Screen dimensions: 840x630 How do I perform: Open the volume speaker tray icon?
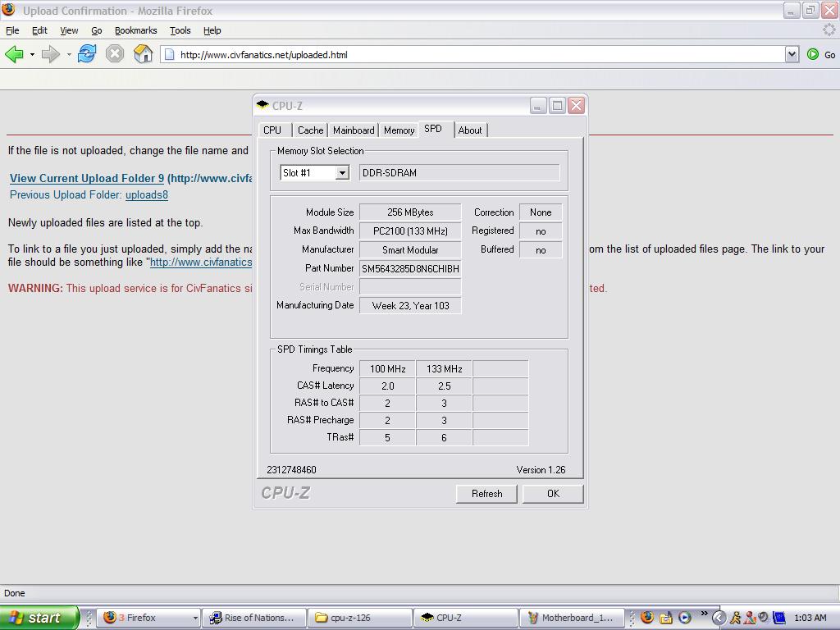[764, 618]
